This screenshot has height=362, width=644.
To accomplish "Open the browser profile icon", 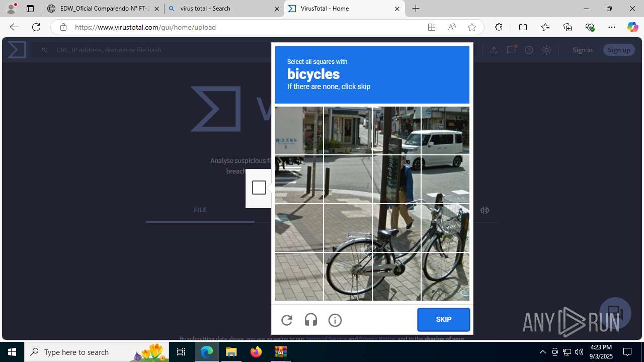I will coord(11,9).
